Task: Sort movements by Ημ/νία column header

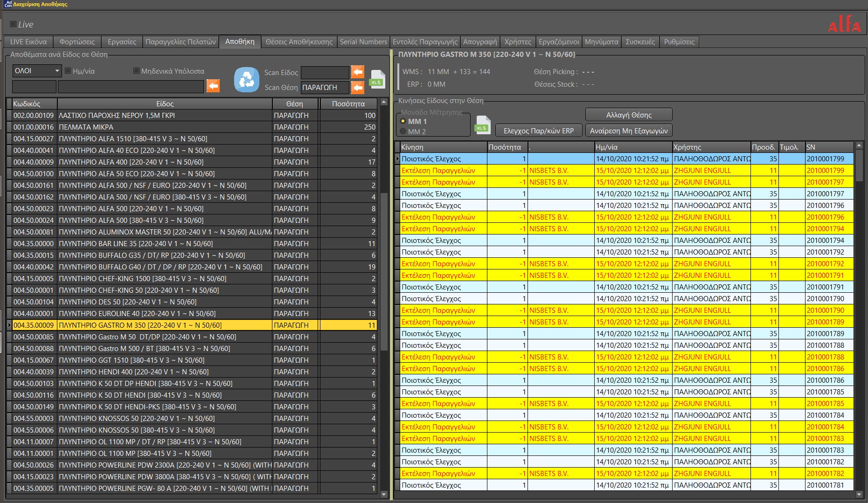Action: (x=633, y=147)
